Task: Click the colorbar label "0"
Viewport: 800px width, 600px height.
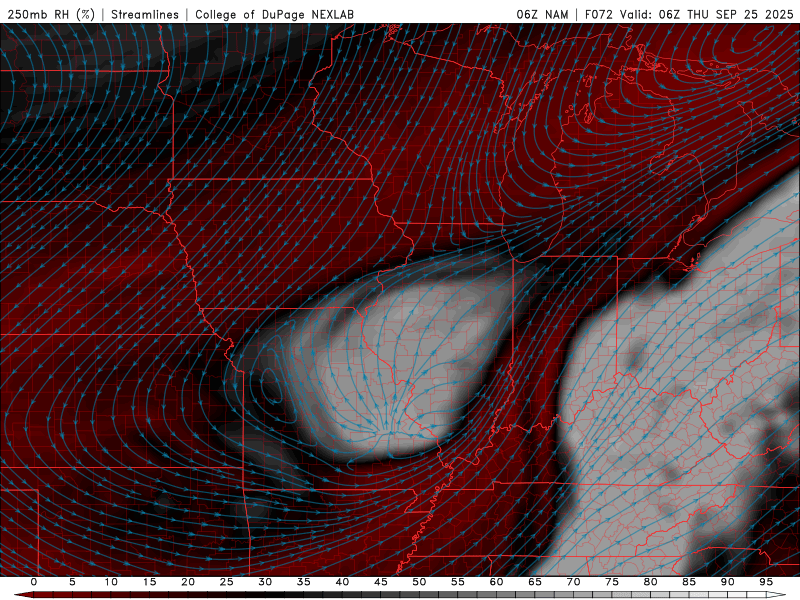Action: 34,582
